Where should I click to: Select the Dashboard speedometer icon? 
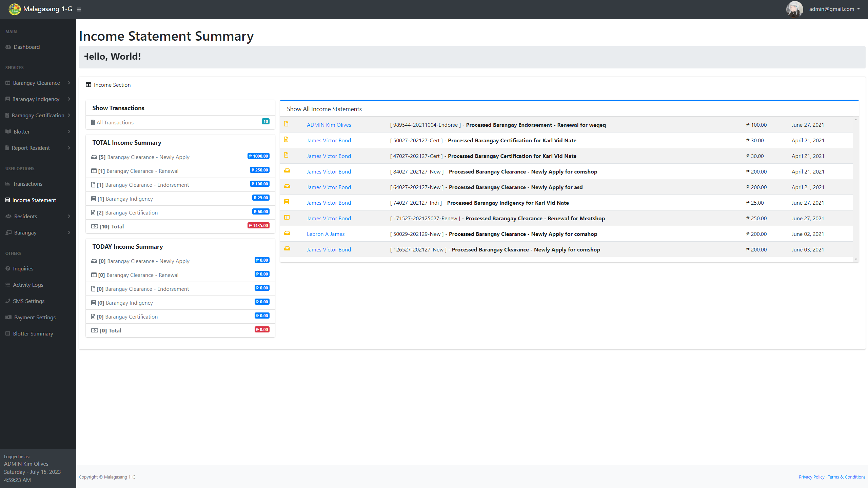click(8, 47)
